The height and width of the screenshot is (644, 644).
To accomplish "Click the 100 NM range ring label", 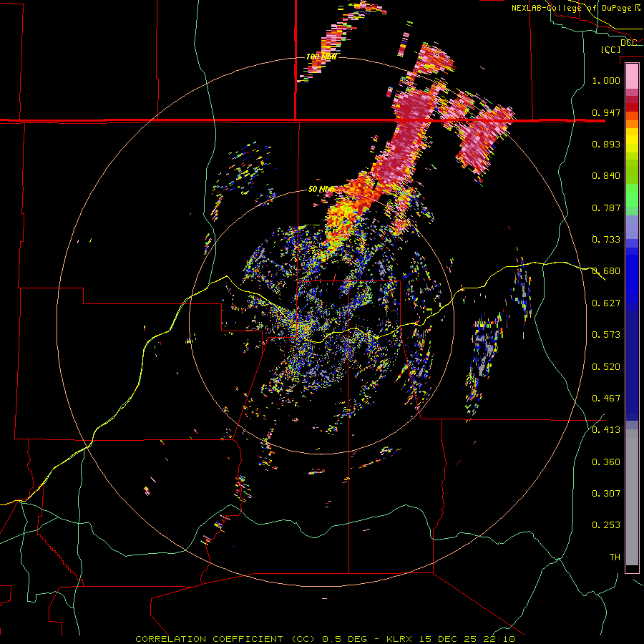I will coord(321,57).
